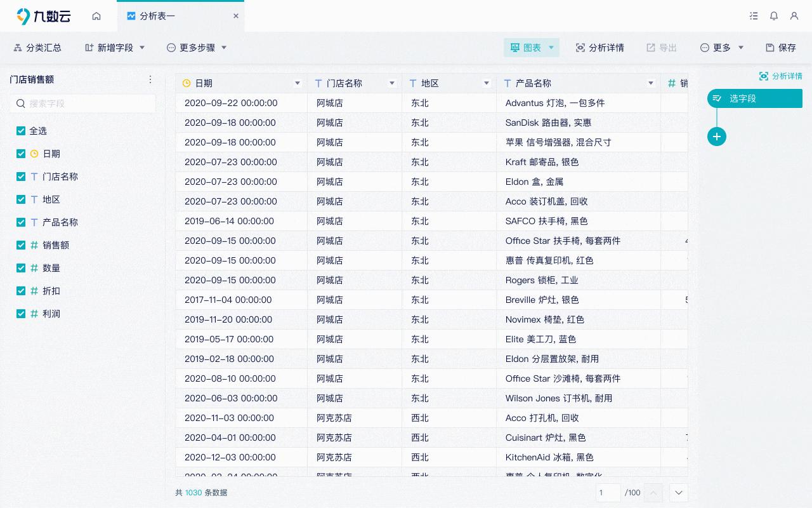
Task: Click the page number input field
Action: [x=608, y=492]
